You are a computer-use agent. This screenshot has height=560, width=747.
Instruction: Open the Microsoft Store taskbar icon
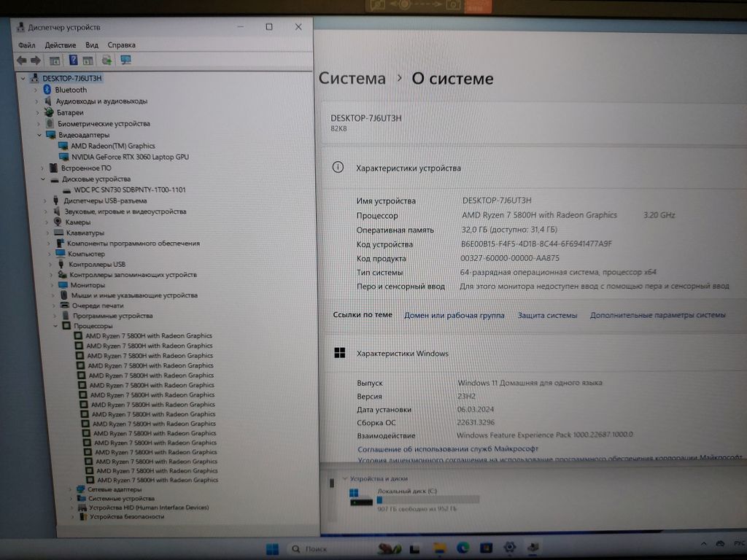tap(486, 548)
